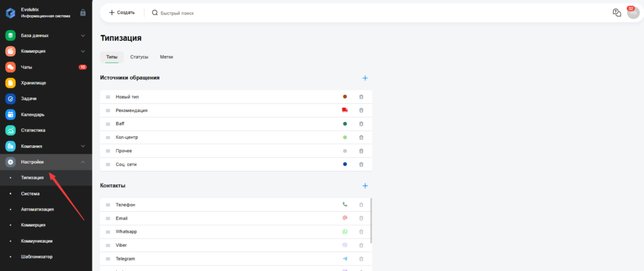This screenshot has width=644, height=271.
Task: Click the drag handle of 'Новый тип'
Action: (108, 97)
